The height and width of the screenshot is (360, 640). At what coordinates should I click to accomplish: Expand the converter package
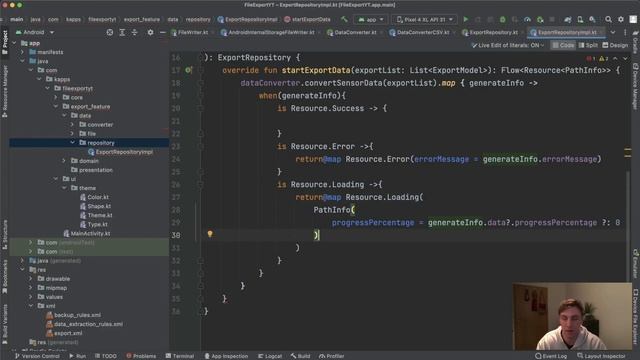[72, 124]
